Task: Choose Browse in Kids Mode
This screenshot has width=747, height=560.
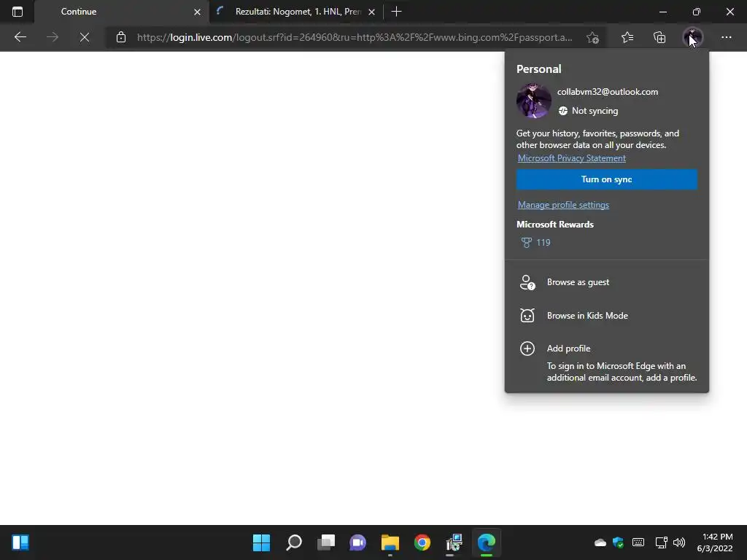Action: (606, 316)
